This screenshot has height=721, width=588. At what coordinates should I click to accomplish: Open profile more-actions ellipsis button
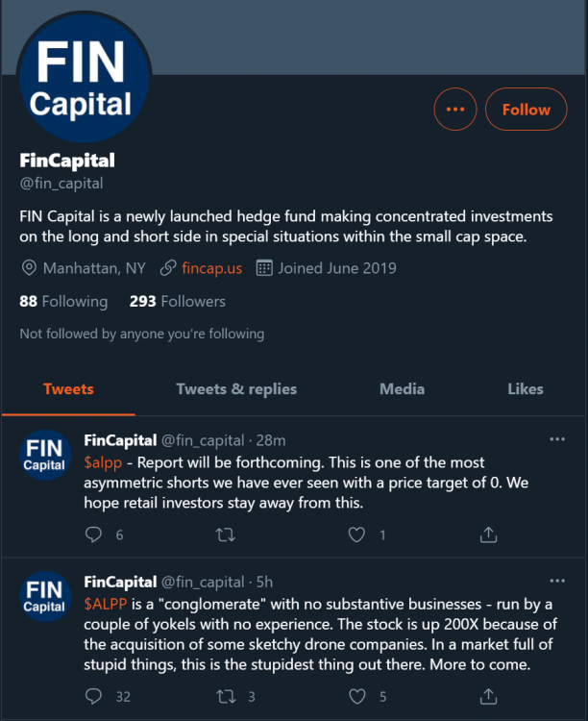(455, 110)
